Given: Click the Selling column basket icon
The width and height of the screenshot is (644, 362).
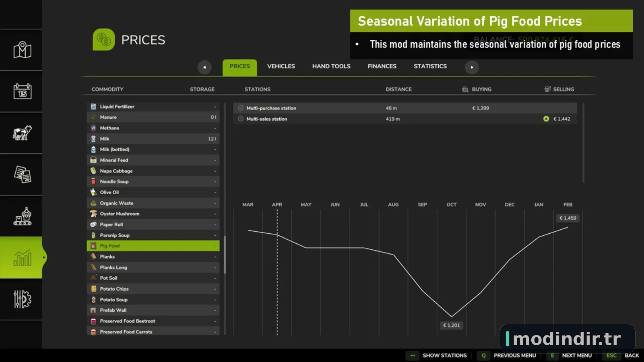Looking at the screenshot, I should click(x=547, y=89).
